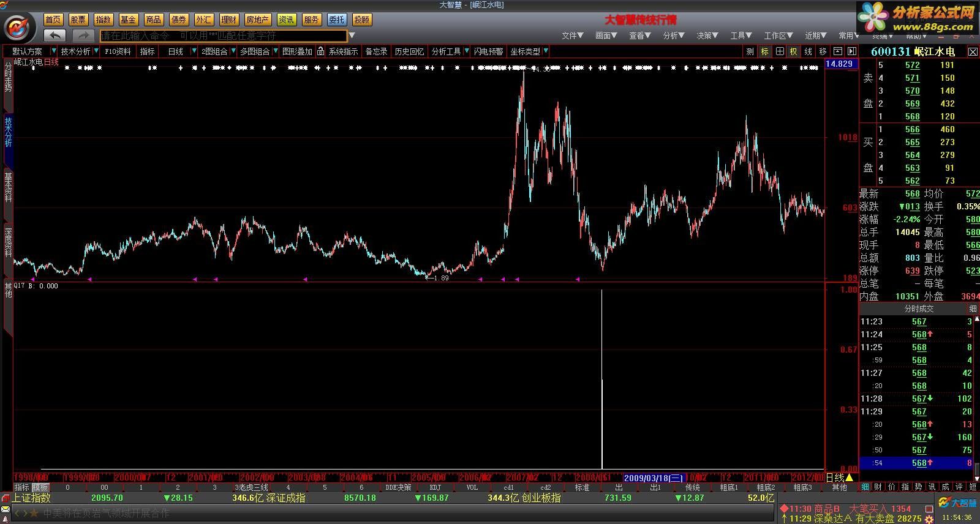Click the crosshair grid icon in chart toolbar

coord(780,51)
